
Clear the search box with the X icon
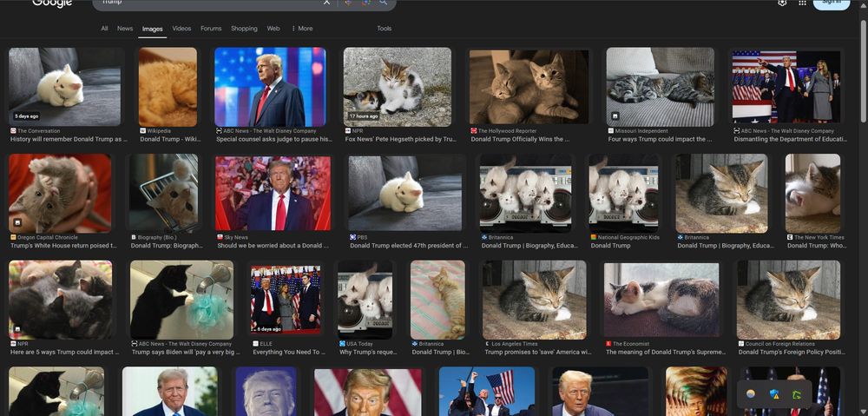pos(326,3)
